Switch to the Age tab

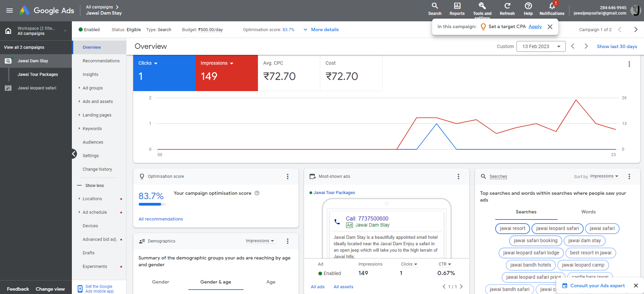click(271, 282)
